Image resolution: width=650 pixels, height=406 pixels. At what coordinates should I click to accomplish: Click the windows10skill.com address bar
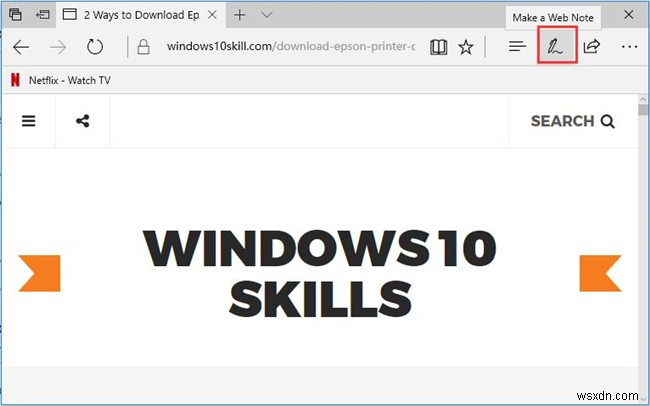click(x=291, y=46)
